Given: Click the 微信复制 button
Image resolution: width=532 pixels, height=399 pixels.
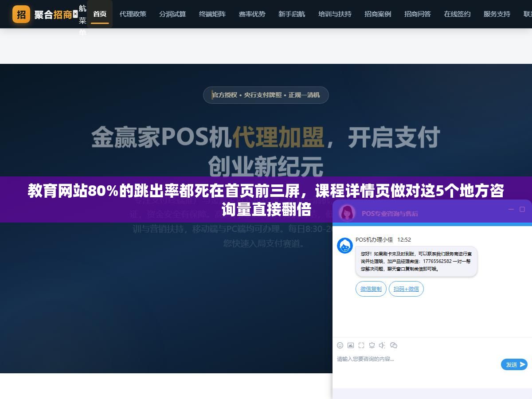Looking at the screenshot, I should pos(371,289).
